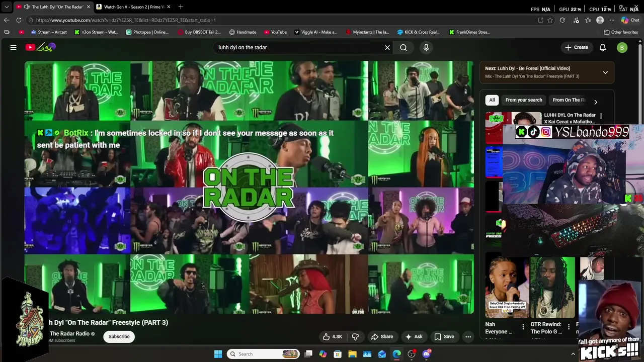
Task: Open options for LUHH DYL Kai Cenat video
Action: tap(601, 116)
